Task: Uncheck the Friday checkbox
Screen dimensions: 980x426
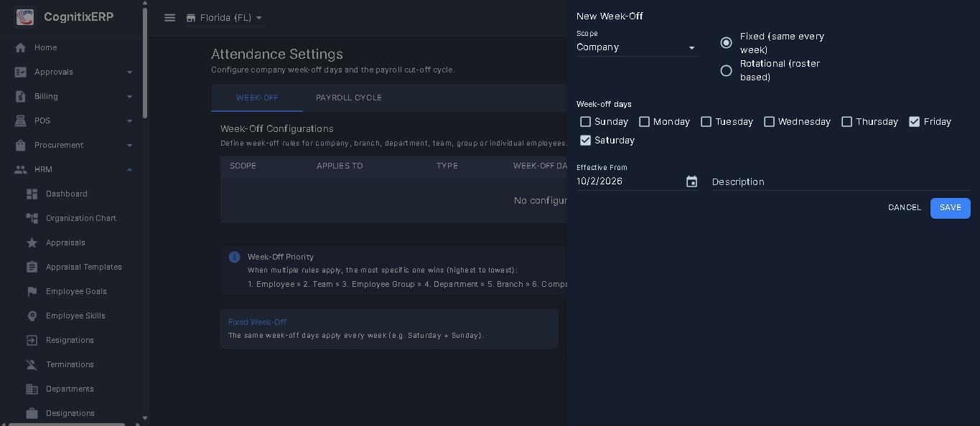Action: 914,122
